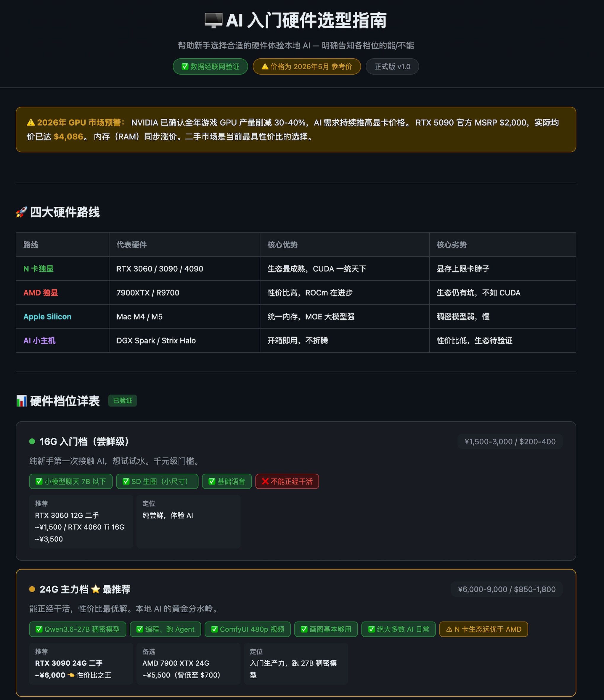Select the "Apple Silicon" row label

coord(47,317)
